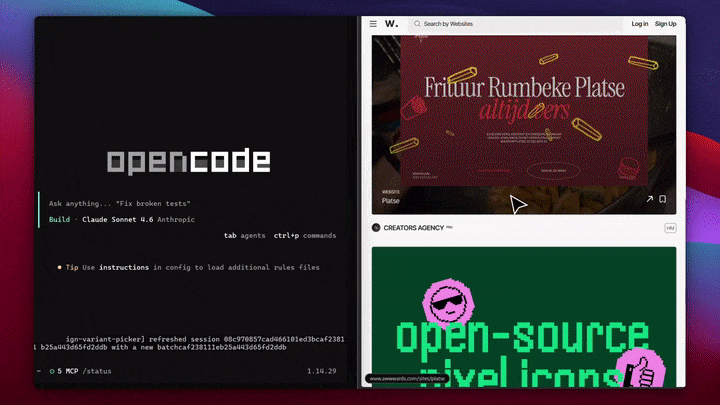The height and width of the screenshot is (405, 720).
Task: Bookmark the Platse website card
Action: click(x=663, y=199)
